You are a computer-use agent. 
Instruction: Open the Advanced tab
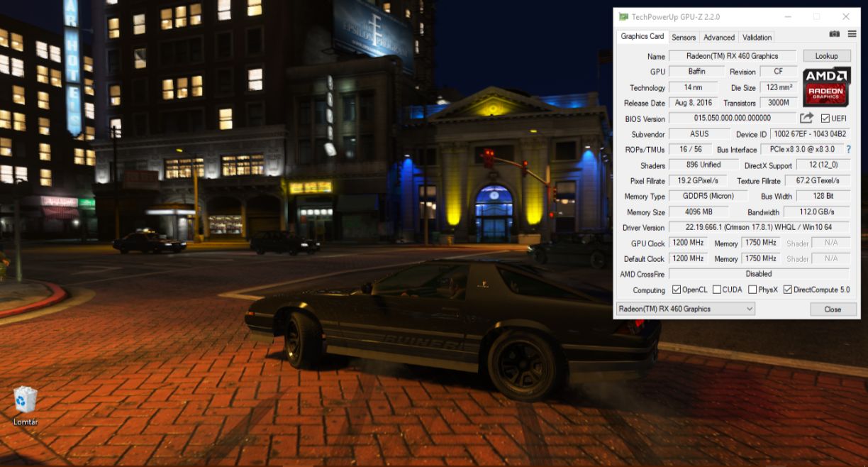(x=719, y=37)
